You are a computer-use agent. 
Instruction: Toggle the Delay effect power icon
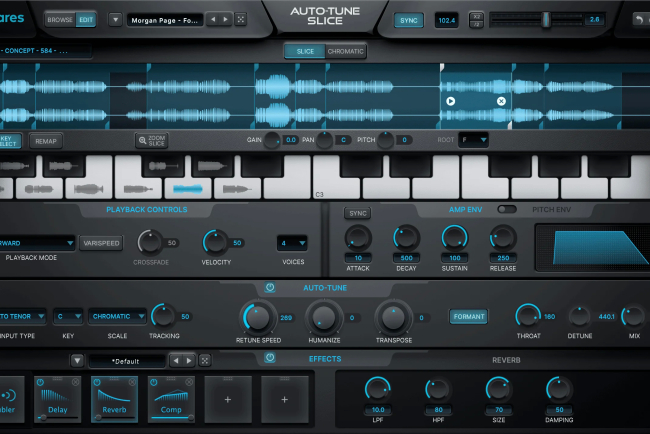coord(40,382)
